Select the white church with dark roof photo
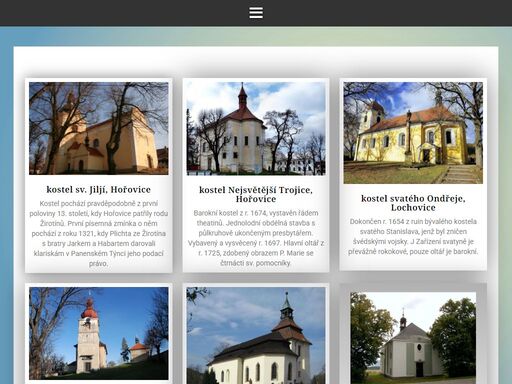 pyautogui.click(x=256, y=335)
